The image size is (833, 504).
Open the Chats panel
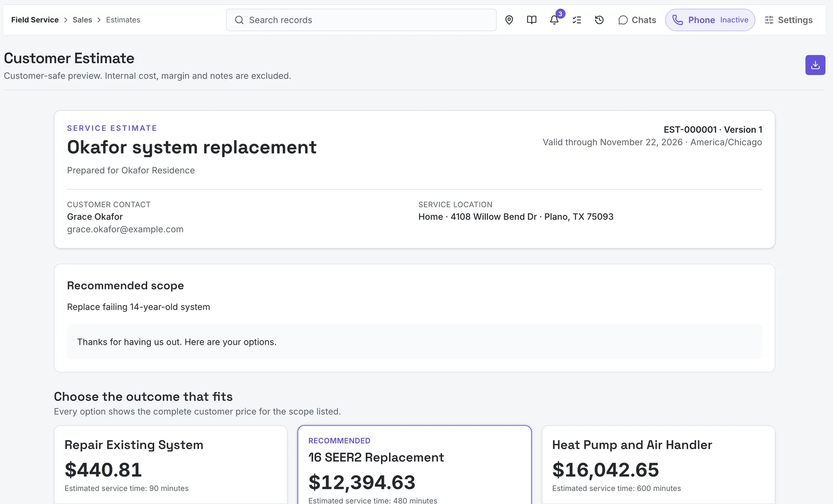[x=637, y=20]
